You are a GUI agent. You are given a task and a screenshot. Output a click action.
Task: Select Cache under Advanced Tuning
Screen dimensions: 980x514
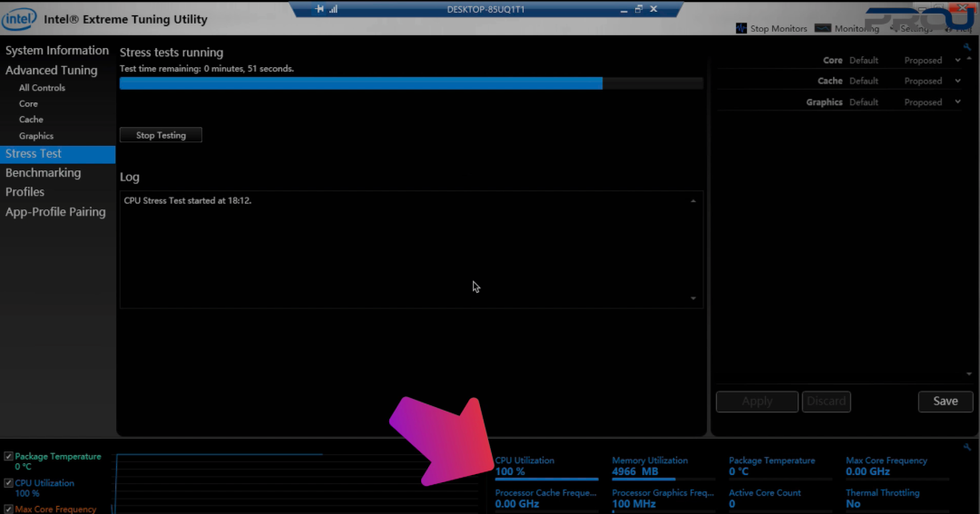(31, 120)
